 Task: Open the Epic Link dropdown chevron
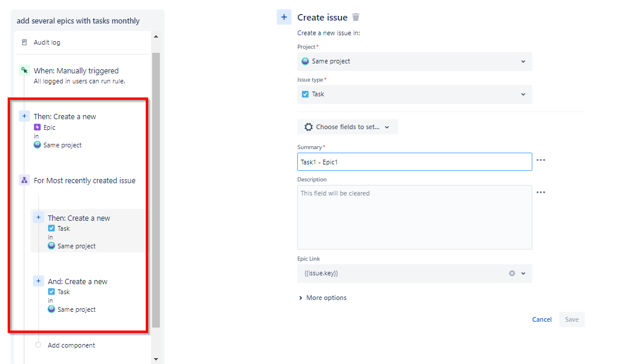coord(524,274)
